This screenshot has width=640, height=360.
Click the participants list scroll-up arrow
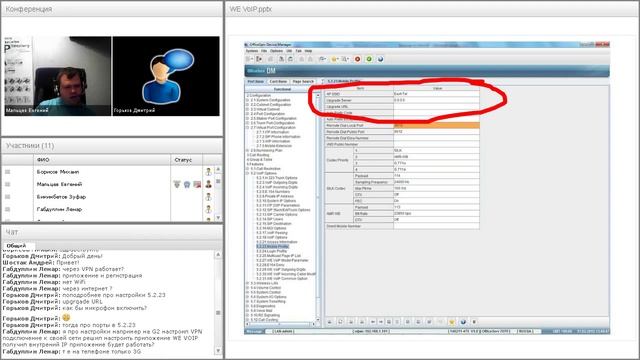pyautogui.click(x=218, y=169)
